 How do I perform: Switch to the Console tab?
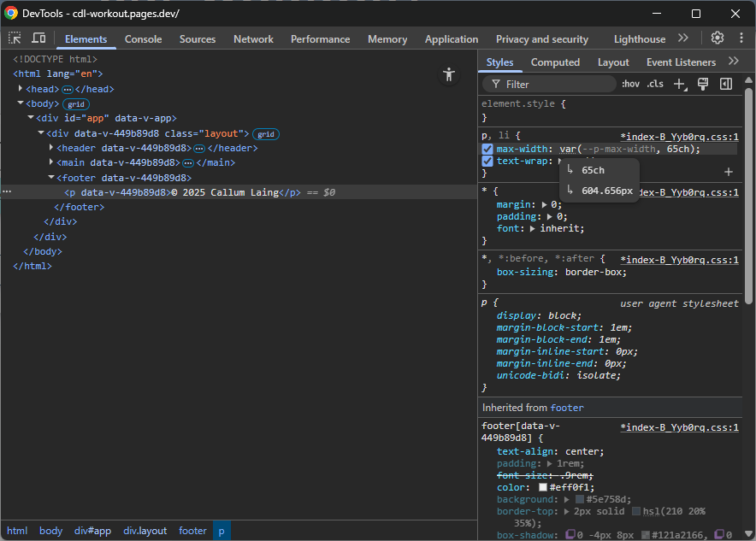[143, 39]
